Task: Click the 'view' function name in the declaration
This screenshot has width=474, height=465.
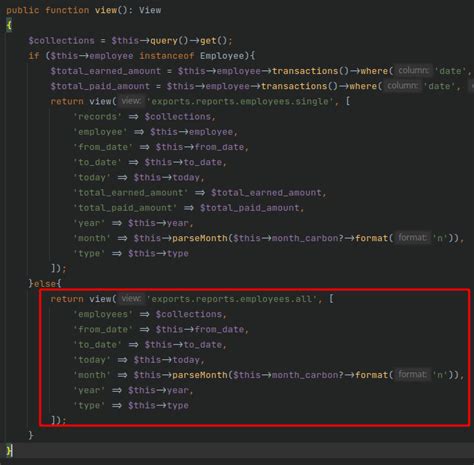Action: pyautogui.click(x=106, y=10)
